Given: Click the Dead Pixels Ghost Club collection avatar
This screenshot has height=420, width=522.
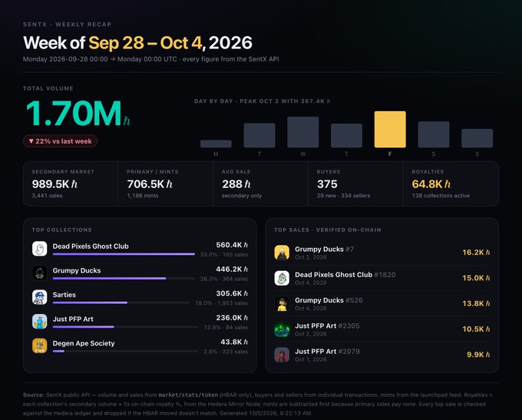Looking at the screenshot, I should click(40, 249).
